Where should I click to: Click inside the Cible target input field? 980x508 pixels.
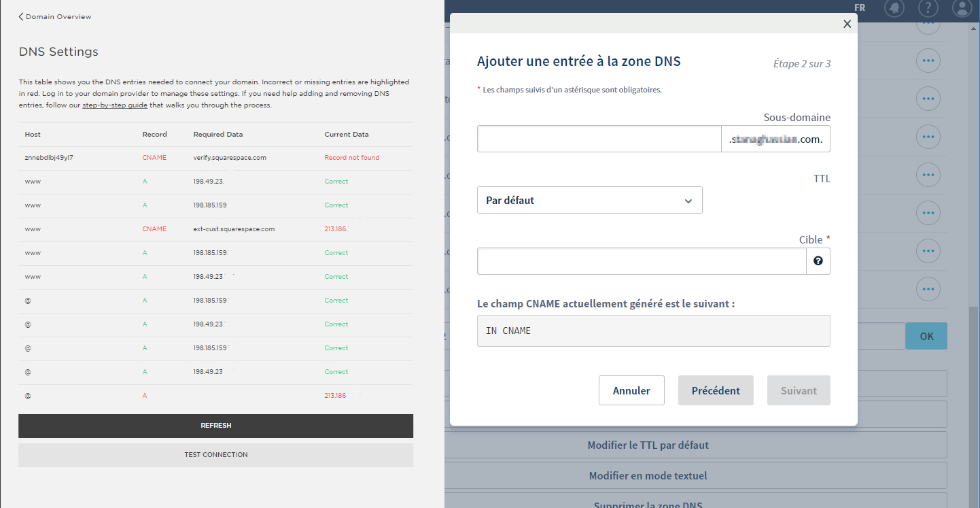642,261
